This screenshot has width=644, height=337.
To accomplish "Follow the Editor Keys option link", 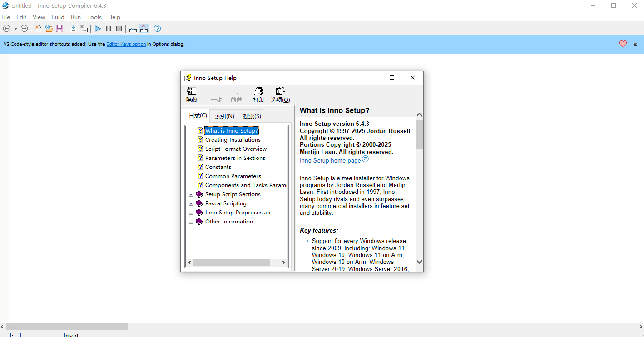I will click(x=126, y=44).
